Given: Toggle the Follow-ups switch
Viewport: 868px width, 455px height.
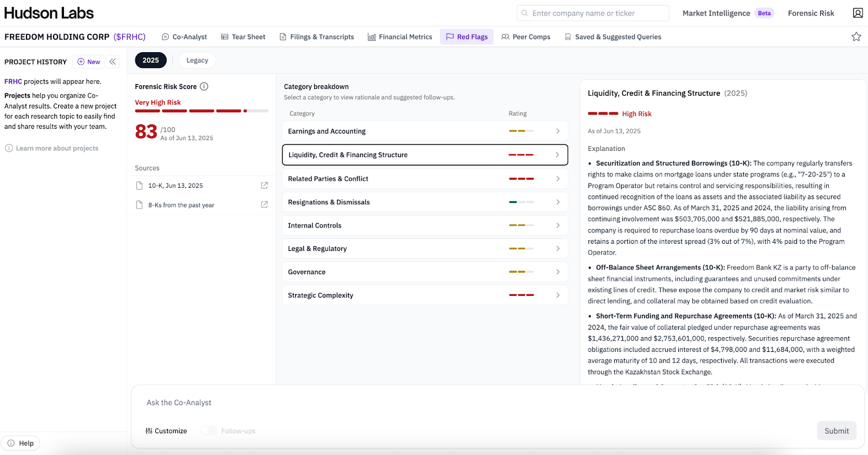Looking at the screenshot, I should (208, 431).
